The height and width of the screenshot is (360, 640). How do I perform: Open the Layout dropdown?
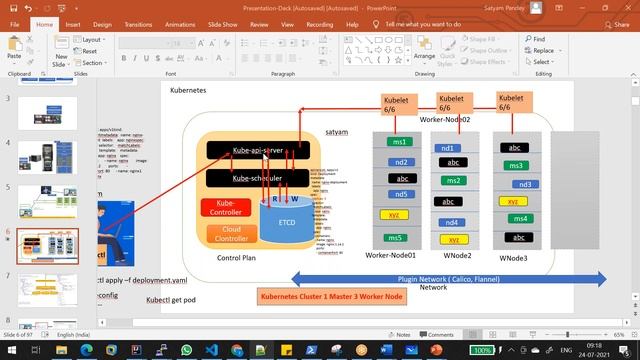pos(90,40)
